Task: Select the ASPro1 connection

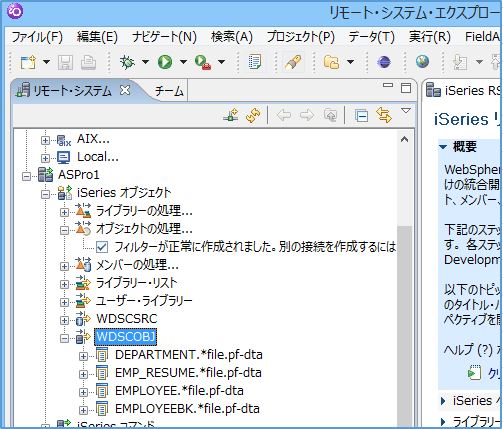Action: (x=79, y=175)
